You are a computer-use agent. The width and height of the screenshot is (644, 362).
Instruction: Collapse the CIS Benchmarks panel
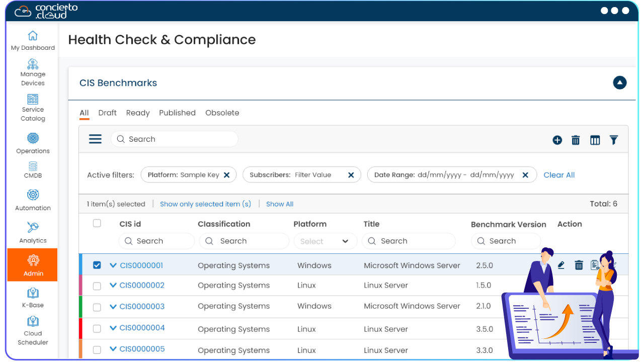[x=620, y=83]
